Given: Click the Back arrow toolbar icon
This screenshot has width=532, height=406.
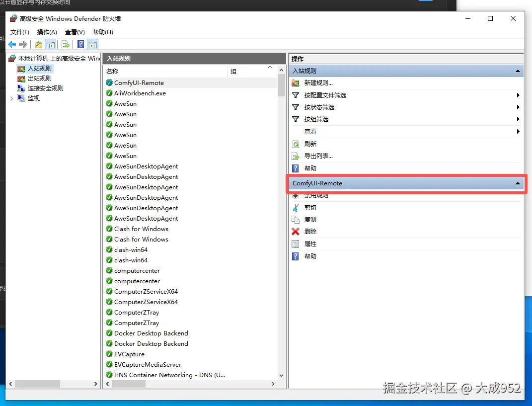Looking at the screenshot, I should coord(12,44).
